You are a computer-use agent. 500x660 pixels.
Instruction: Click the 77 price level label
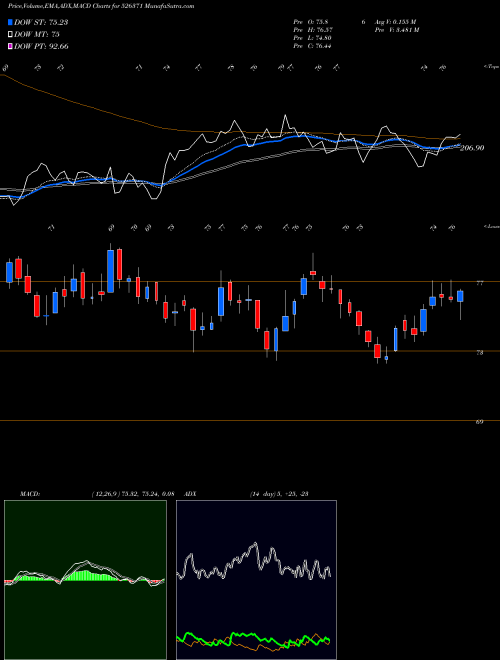click(479, 283)
